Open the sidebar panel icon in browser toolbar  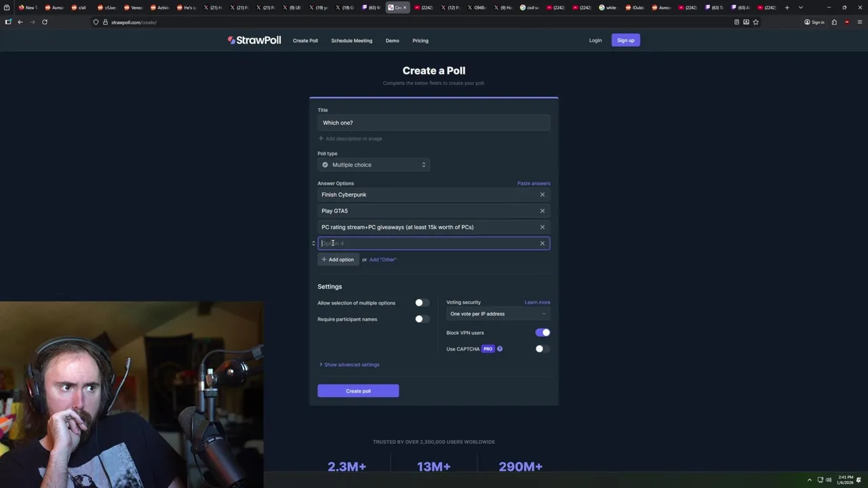click(x=7, y=22)
